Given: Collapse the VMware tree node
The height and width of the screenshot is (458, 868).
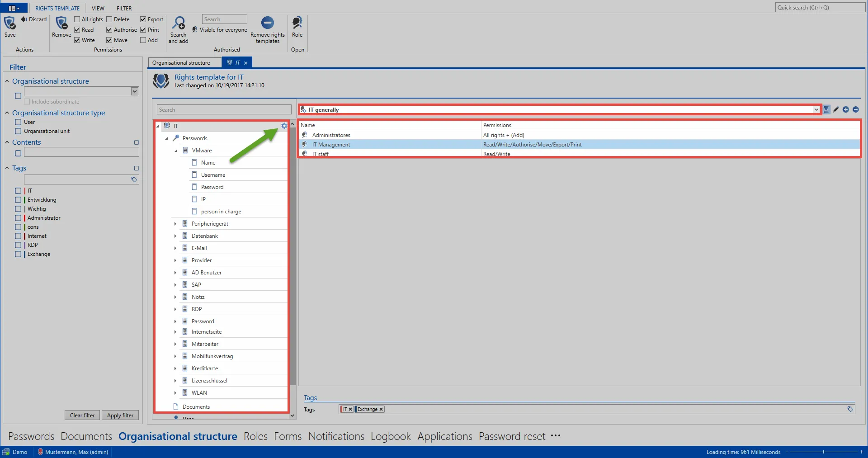Looking at the screenshot, I should click(176, 151).
